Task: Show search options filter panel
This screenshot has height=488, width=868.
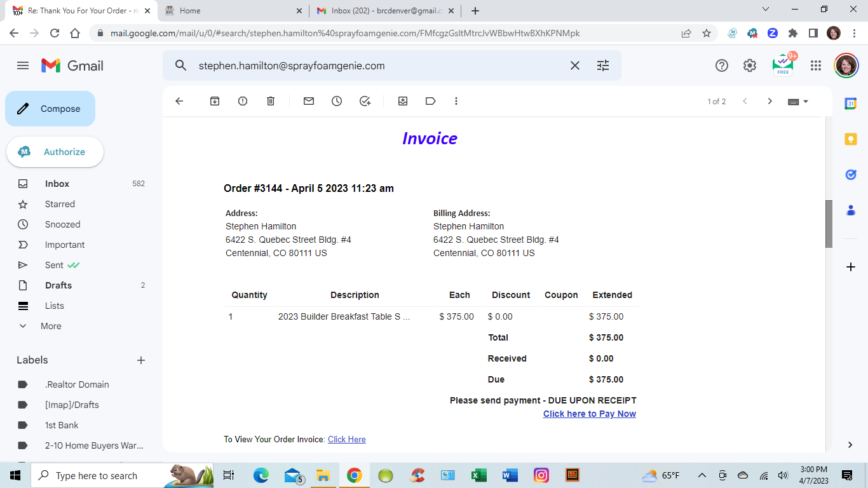Action: pyautogui.click(x=603, y=65)
